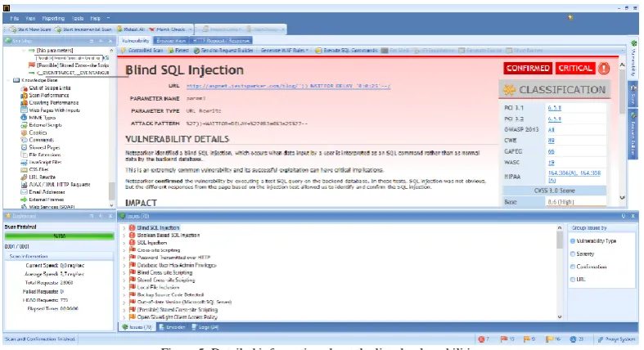
Task: Expand the Backup Source Code Detected issue
Action: (124, 294)
